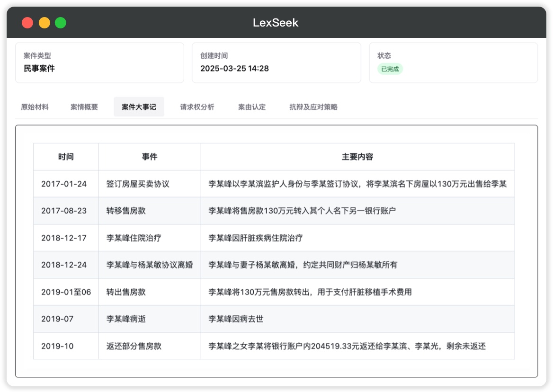Select the 李某峰病逝 event cell
This screenshot has width=553, height=392.
coord(126,319)
